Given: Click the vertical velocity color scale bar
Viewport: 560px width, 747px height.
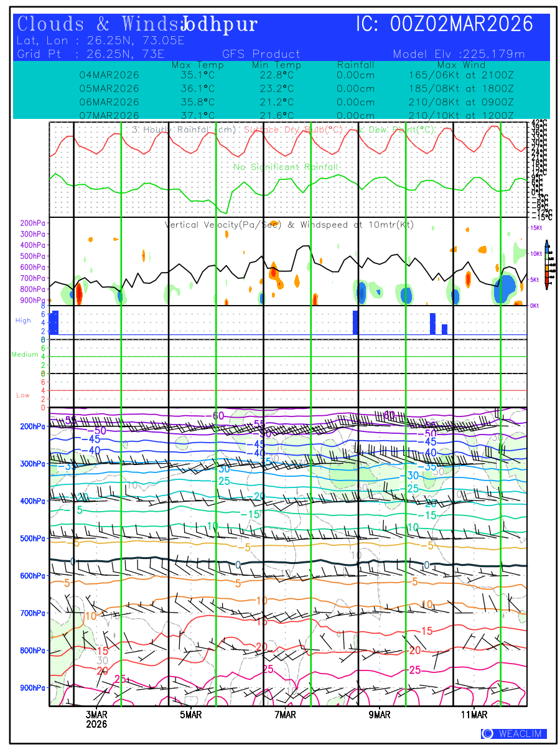Looking at the screenshot, I should pos(546,265).
